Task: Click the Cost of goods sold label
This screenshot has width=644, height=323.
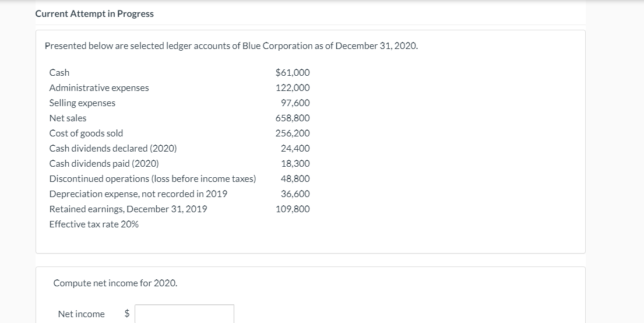Action: [86, 133]
